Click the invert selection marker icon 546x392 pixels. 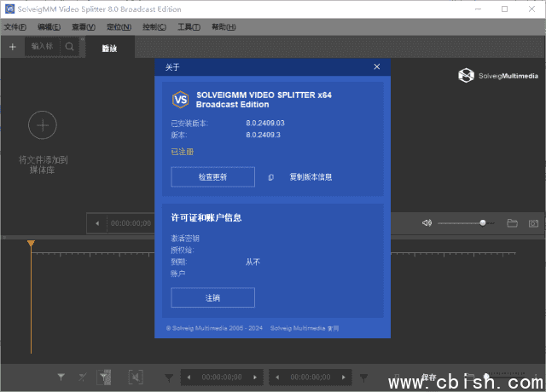pos(104,377)
